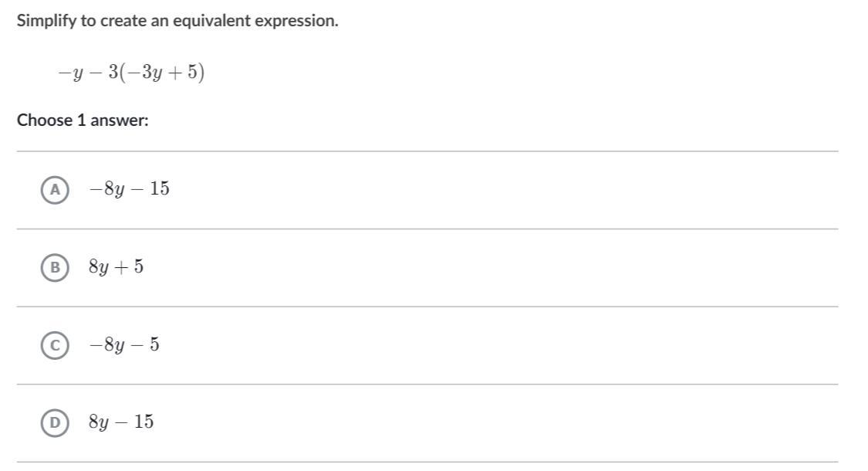Click the word 'Simplify' in the prompt

tap(46, 21)
